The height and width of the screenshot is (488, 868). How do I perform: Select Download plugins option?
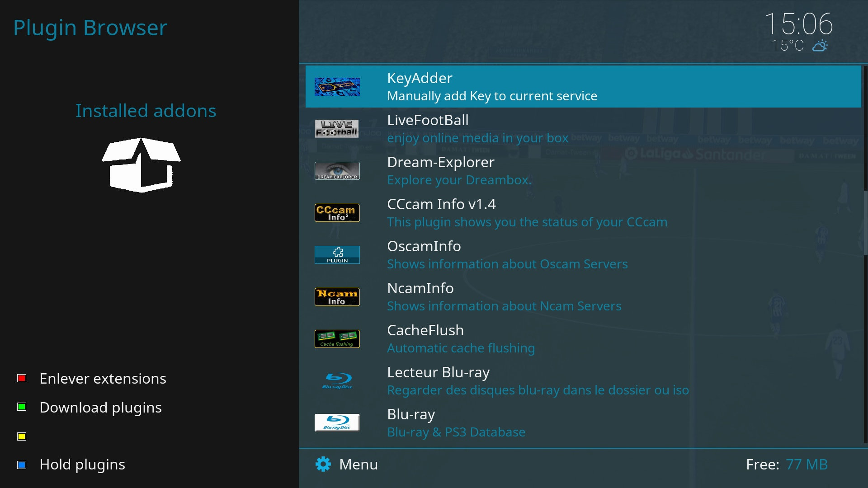101,407
